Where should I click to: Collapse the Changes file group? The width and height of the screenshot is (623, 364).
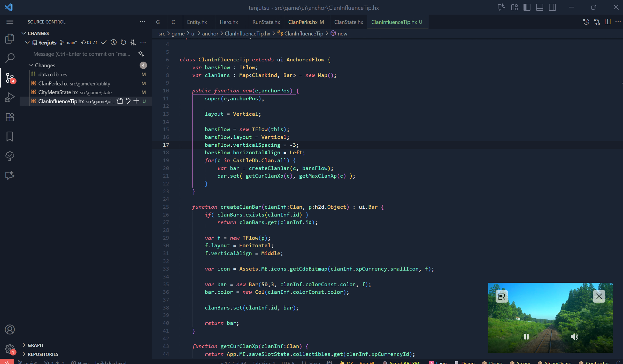[31, 65]
